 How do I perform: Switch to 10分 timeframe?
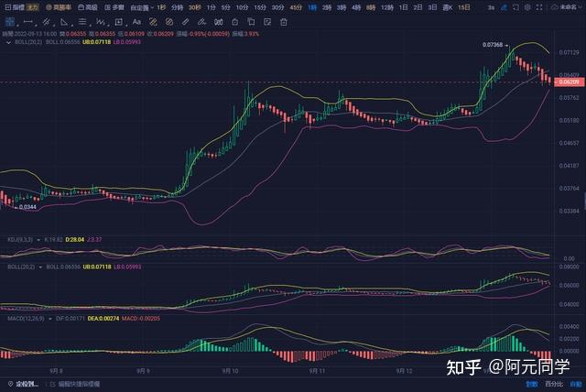point(242,7)
